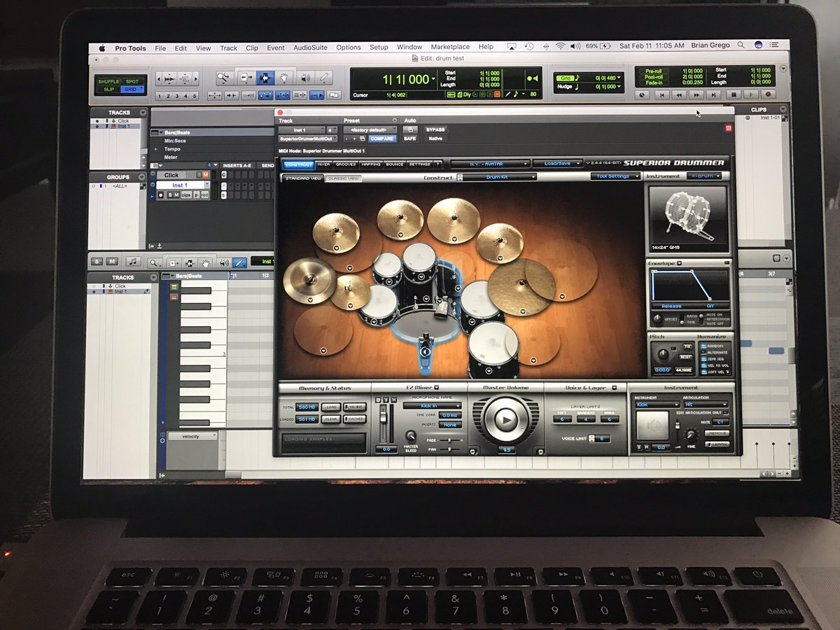This screenshot has height=630, width=840.
Task: Open the Kick instrument dropdown
Action: point(657,405)
